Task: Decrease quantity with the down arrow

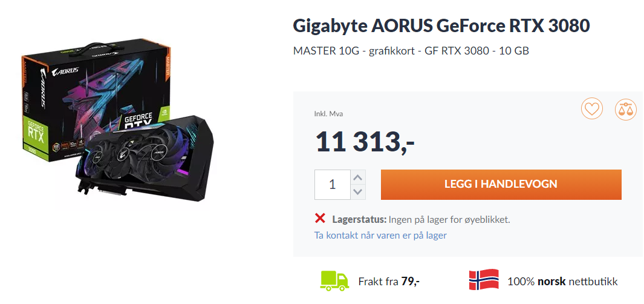Action: click(358, 192)
